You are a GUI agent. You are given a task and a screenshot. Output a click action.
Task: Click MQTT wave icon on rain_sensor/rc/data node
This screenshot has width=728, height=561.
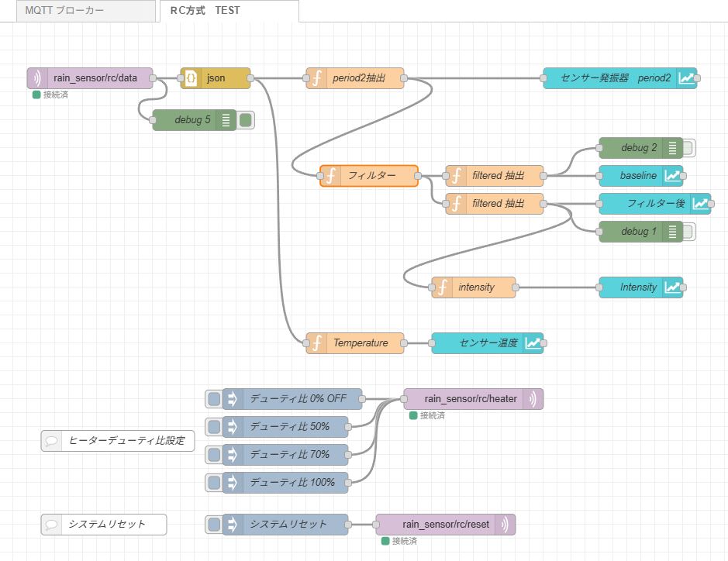[x=37, y=78]
